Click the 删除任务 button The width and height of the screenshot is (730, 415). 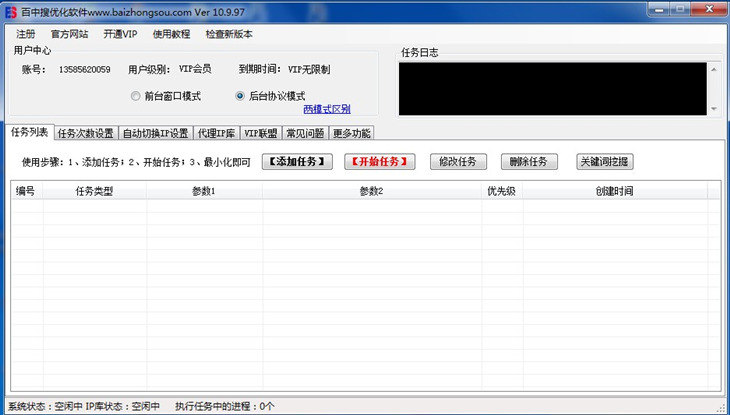pyautogui.click(x=529, y=162)
